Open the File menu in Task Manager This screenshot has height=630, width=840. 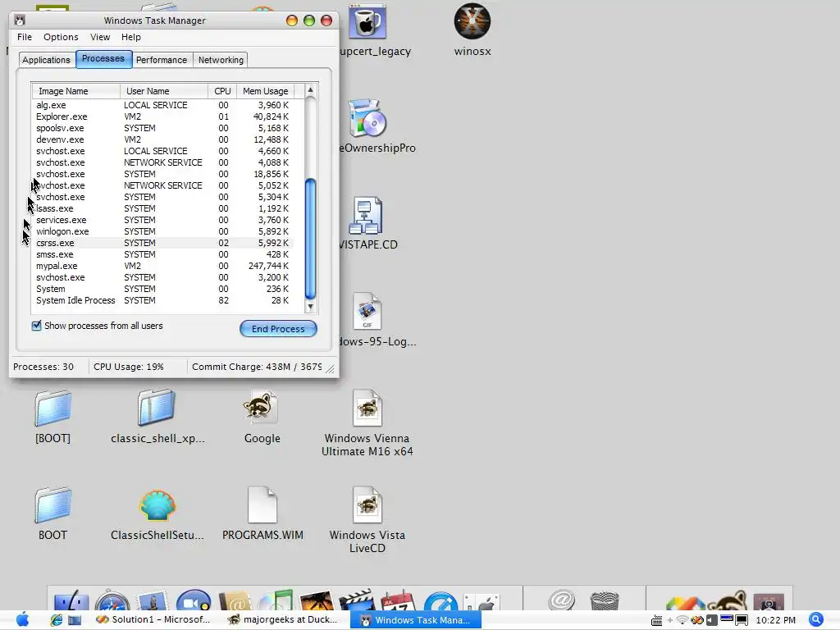point(25,37)
